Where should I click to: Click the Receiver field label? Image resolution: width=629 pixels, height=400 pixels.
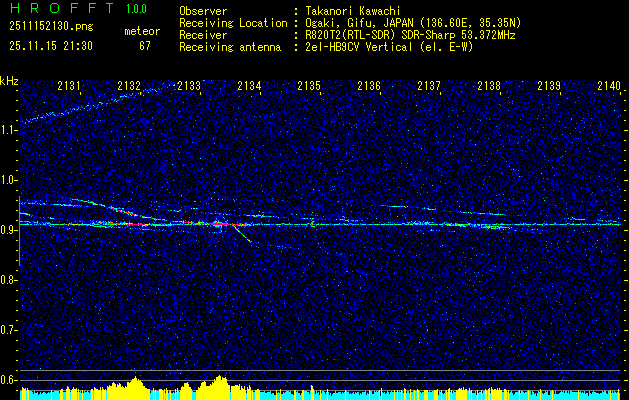pyautogui.click(x=203, y=35)
